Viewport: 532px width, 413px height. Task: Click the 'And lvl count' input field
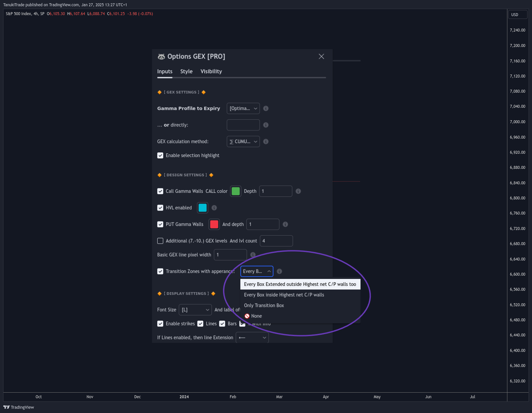[x=277, y=241]
